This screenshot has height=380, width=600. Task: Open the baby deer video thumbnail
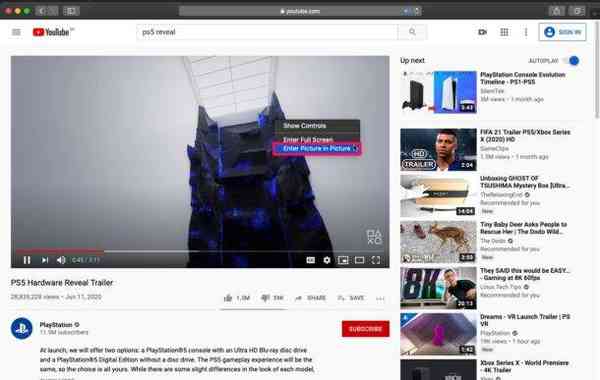click(x=439, y=242)
